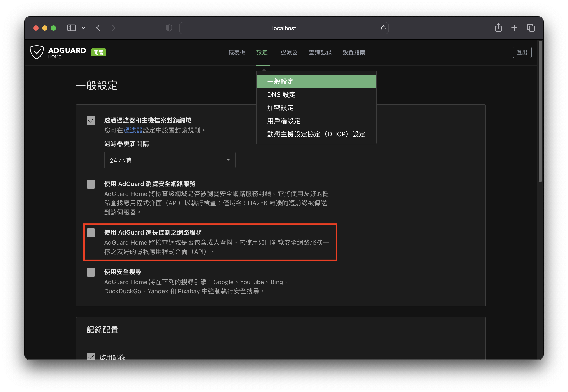This screenshot has width=568, height=392.
Task: Enable 使用 AdGuard 瀏覽安全網路服務 checkbox
Action: (91, 184)
